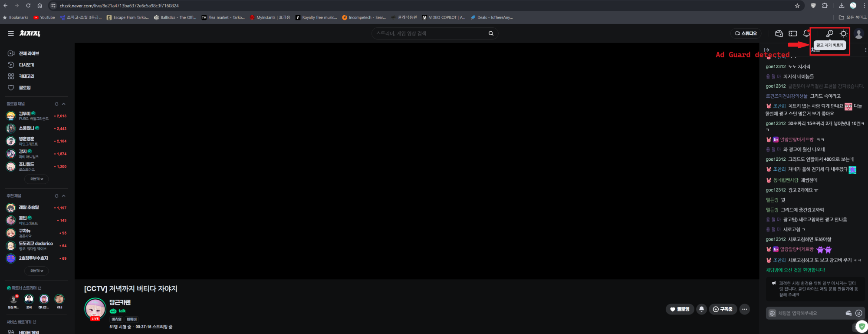Click the chat message input field
Image resolution: width=868 pixels, height=334 pixels.
click(x=809, y=313)
